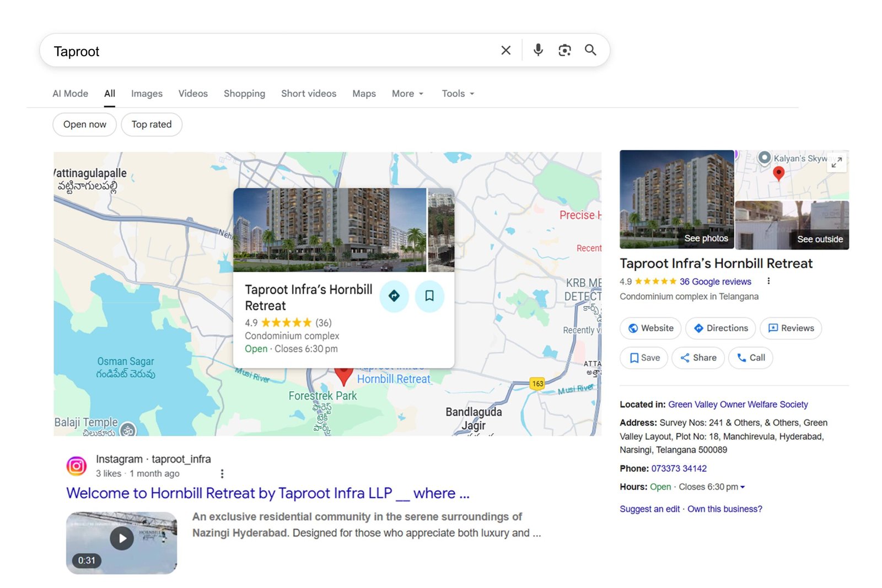The width and height of the screenshot is (882, 588).
Task: Switch to the Images tab
Action: (x=146, y=94)
